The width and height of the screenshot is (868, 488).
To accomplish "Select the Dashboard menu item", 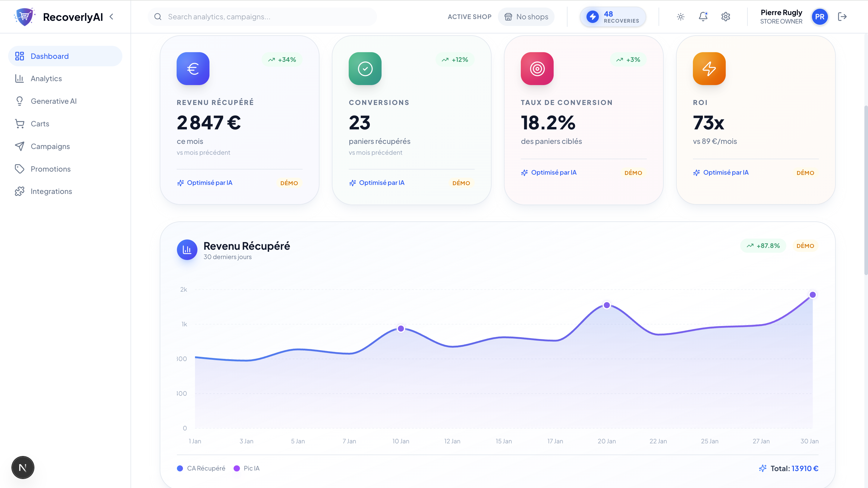I will coord(49,55).
